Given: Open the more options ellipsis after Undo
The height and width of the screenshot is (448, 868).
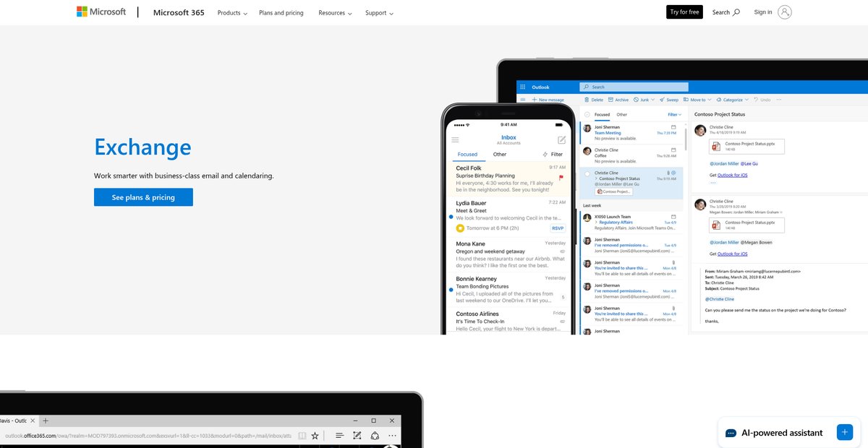Looking at the screenshot, I should click(778, 100).
